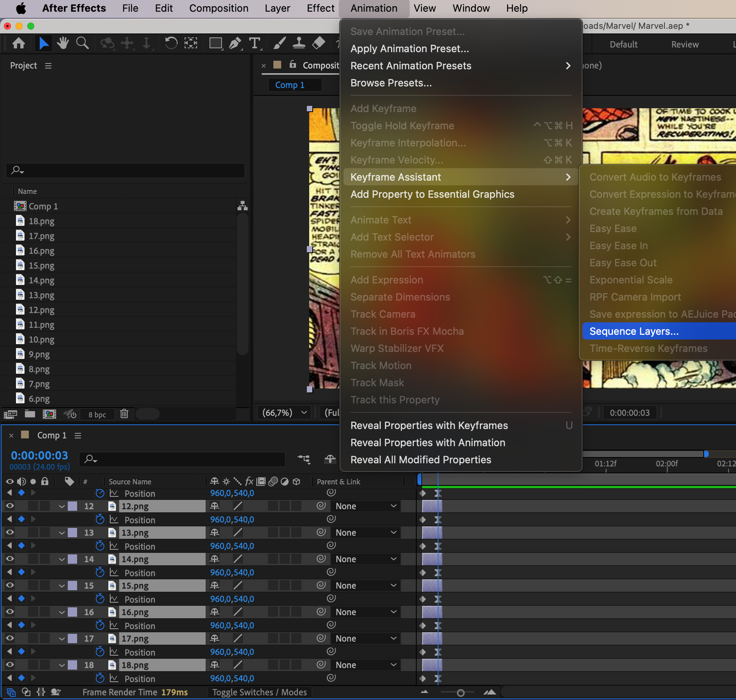Hide layer 12.png using eye icon
Viewport: 736px width, 700px height.
[10, 506]
